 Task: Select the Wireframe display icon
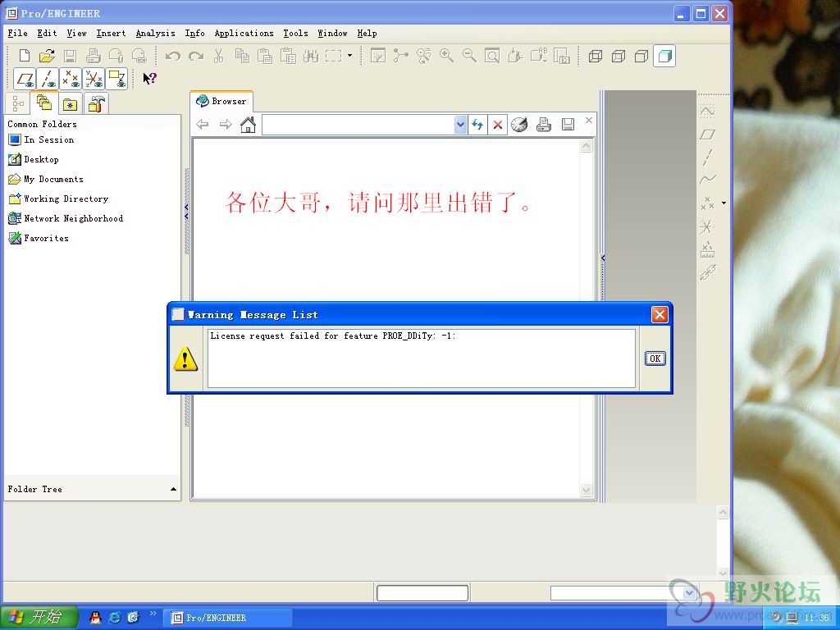coord(596,57)
